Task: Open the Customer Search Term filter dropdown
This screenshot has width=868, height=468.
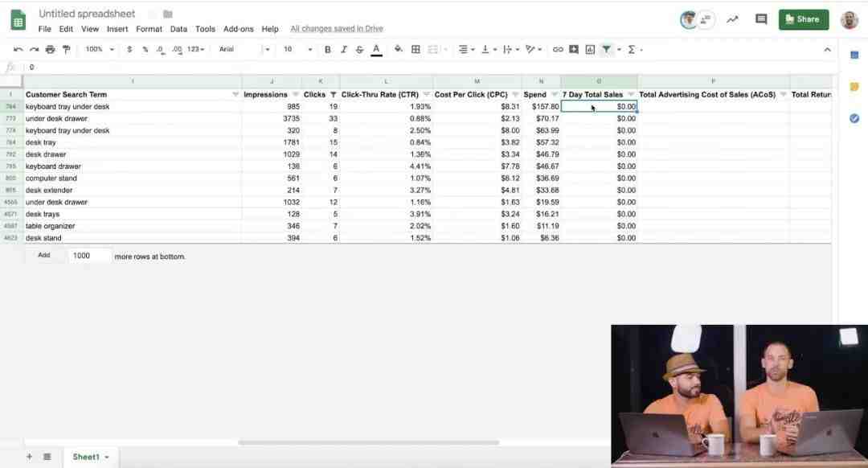Action: coord(235,95)
